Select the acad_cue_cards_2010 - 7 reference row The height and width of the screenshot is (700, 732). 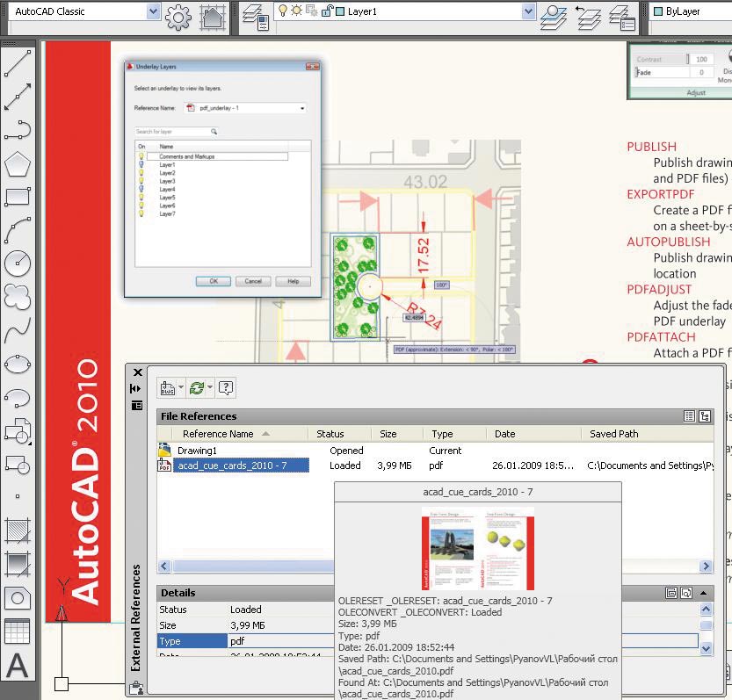coord(241,465)
